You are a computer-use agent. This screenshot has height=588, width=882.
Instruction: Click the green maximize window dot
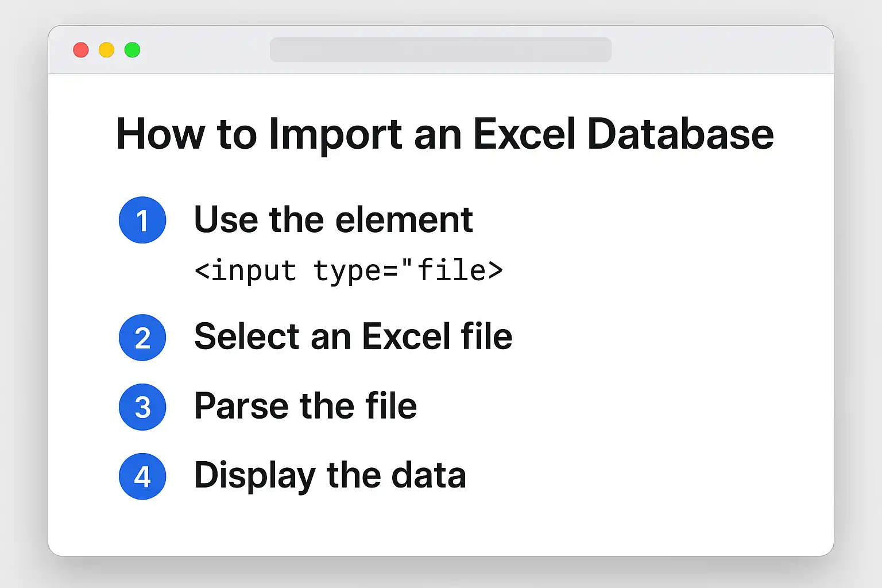tap(133, 50)
